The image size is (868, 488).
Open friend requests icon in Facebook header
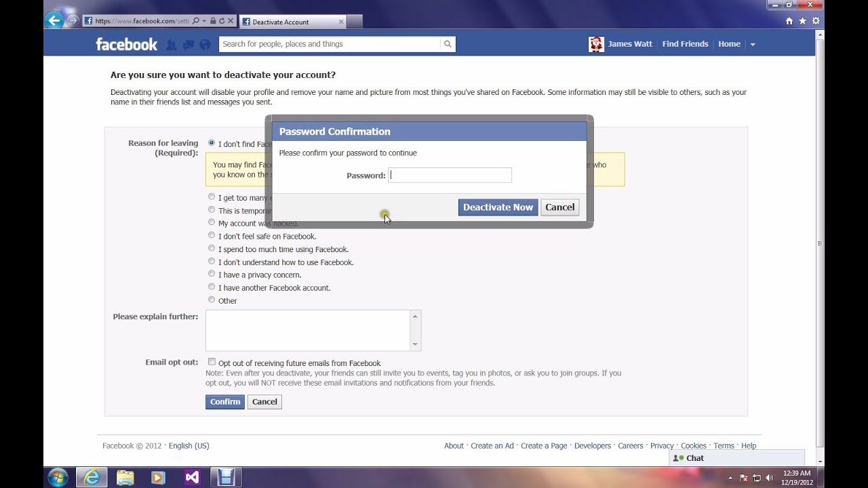tap(171, 45)
